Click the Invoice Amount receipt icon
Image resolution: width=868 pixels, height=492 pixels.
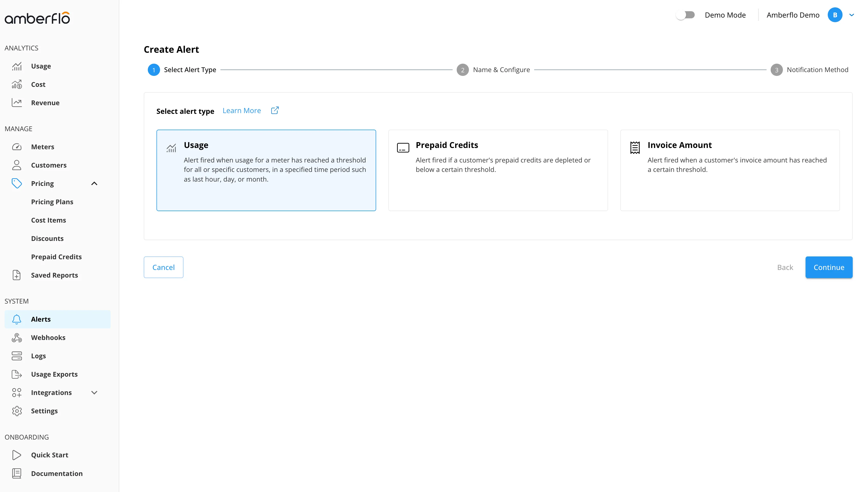click(x=635, y=148)
